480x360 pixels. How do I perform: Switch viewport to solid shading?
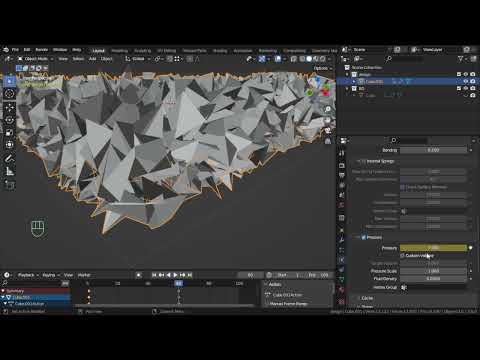309,59
